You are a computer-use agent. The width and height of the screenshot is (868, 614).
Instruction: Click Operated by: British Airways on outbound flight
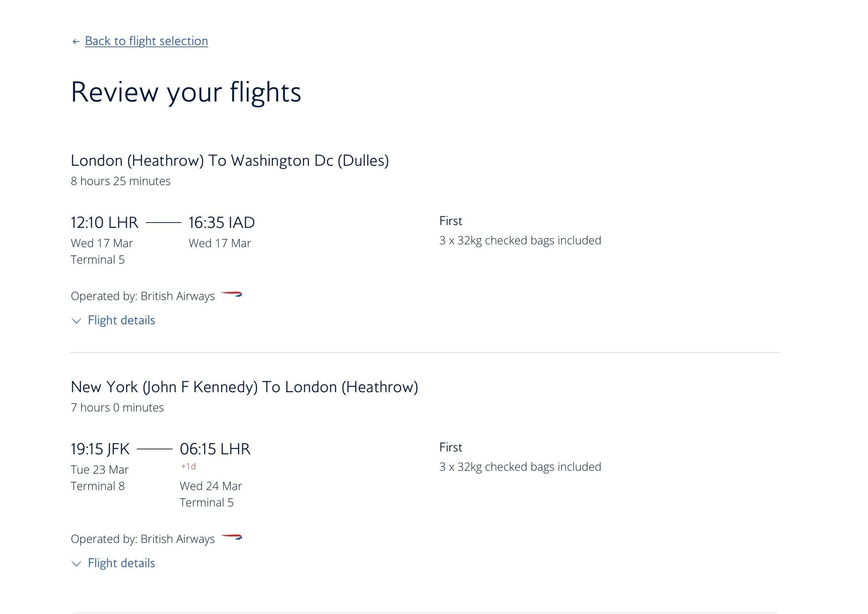tap(143, 296)
